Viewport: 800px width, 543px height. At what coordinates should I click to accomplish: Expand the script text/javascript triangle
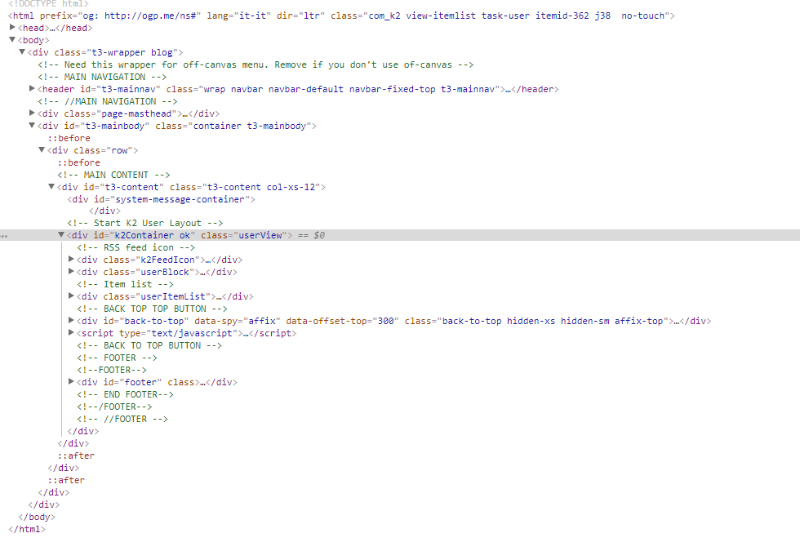[71, 333]
